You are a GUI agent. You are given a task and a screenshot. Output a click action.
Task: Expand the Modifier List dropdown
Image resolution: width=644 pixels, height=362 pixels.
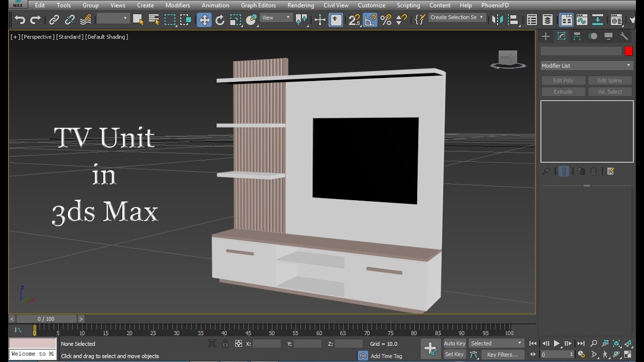587,66
